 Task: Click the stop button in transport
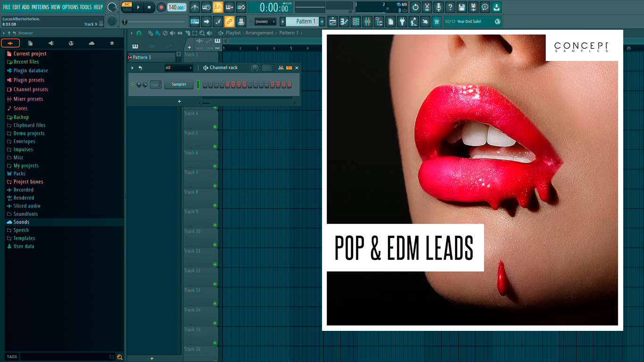point(149,7)
